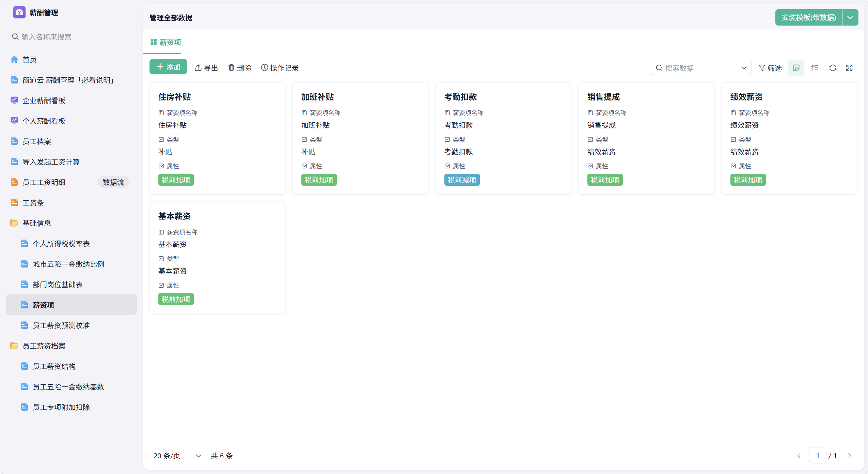Click 安装模板(带数据) button

click(x=809, y=17)
